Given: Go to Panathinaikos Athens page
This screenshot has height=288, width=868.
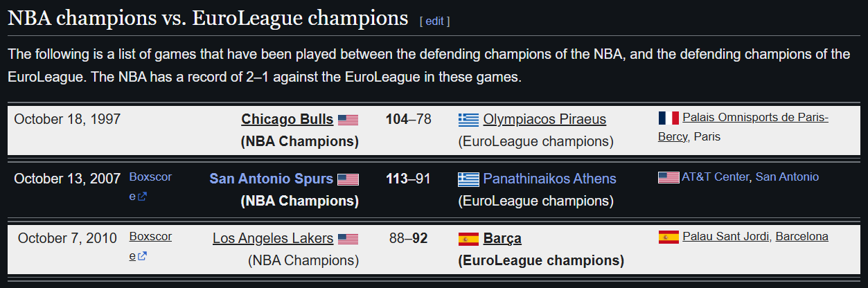Looking at the screenshot, I should pos(549,179).
